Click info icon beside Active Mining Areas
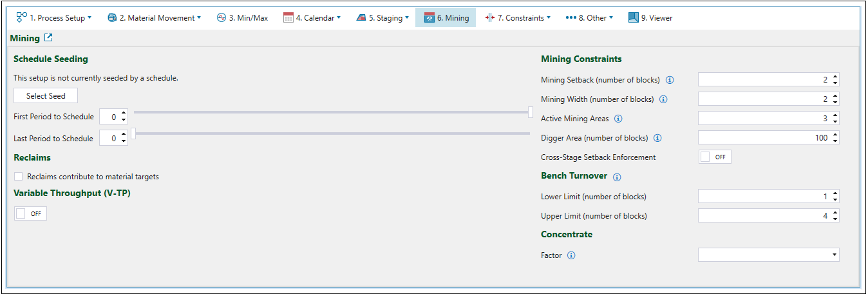The height and width of the screenshot is (296, 868). (618, 119)
